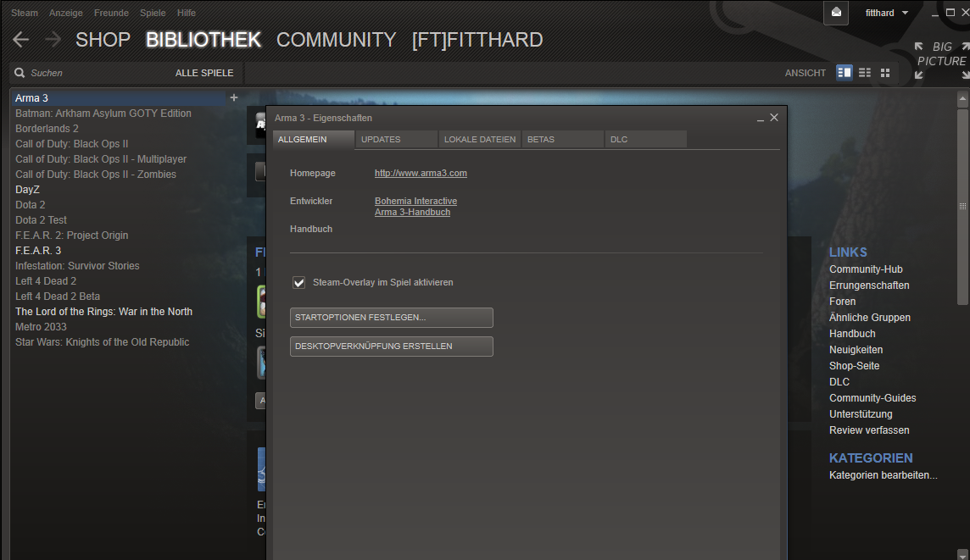The height and width of the screenshot is (560, 970).
Task: Open the [FT]FITTHARD profile section
Action: (477, 40)
